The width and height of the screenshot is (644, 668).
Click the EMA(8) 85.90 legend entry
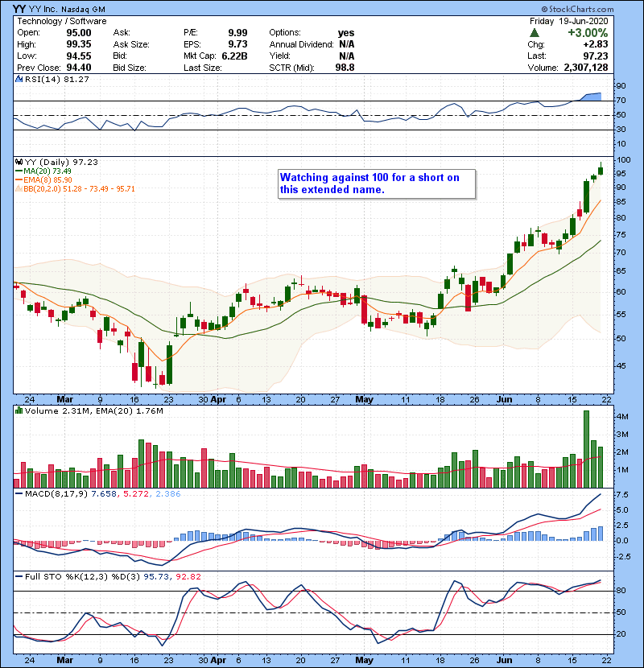44,179
